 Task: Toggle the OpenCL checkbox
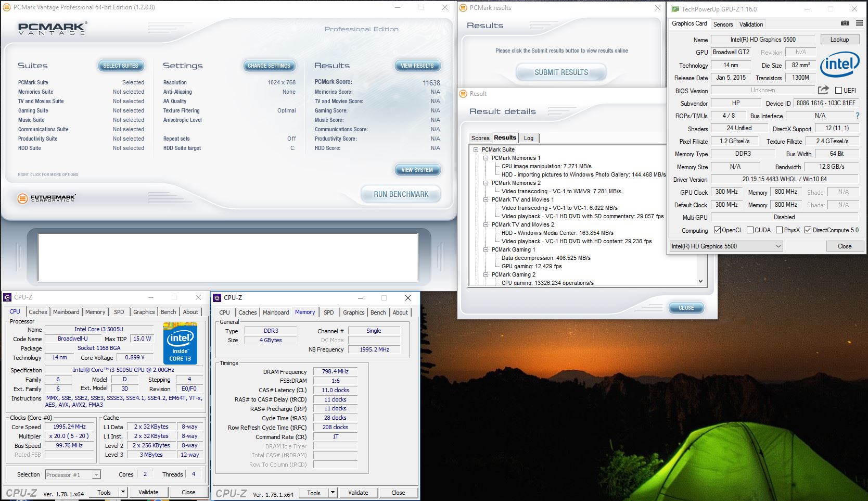(x=717, y=230)
